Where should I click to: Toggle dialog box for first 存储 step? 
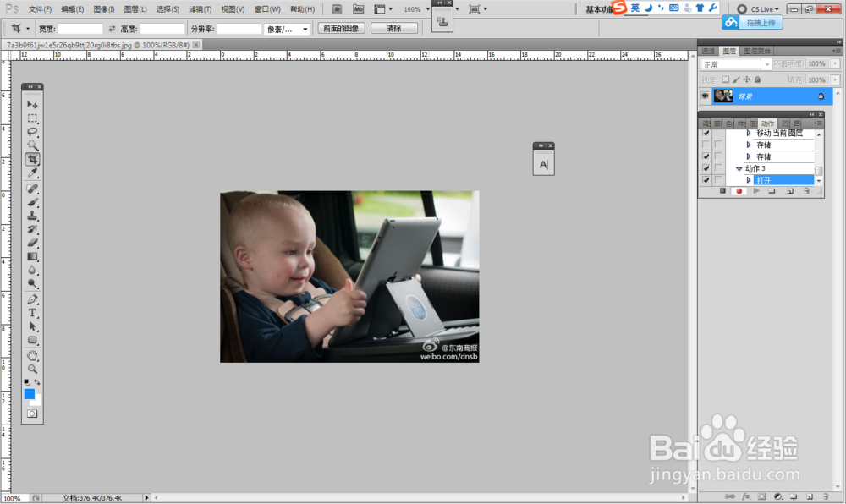tap(718, 145)
